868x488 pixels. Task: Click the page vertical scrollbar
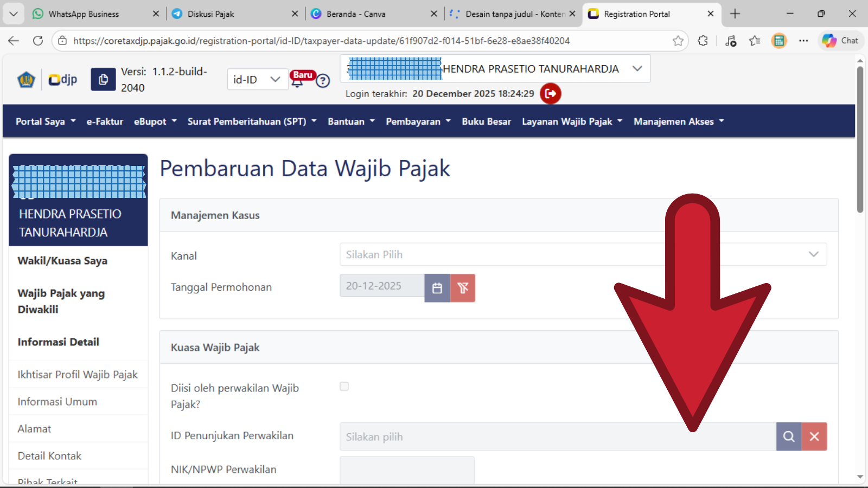[x=860, y=140]
